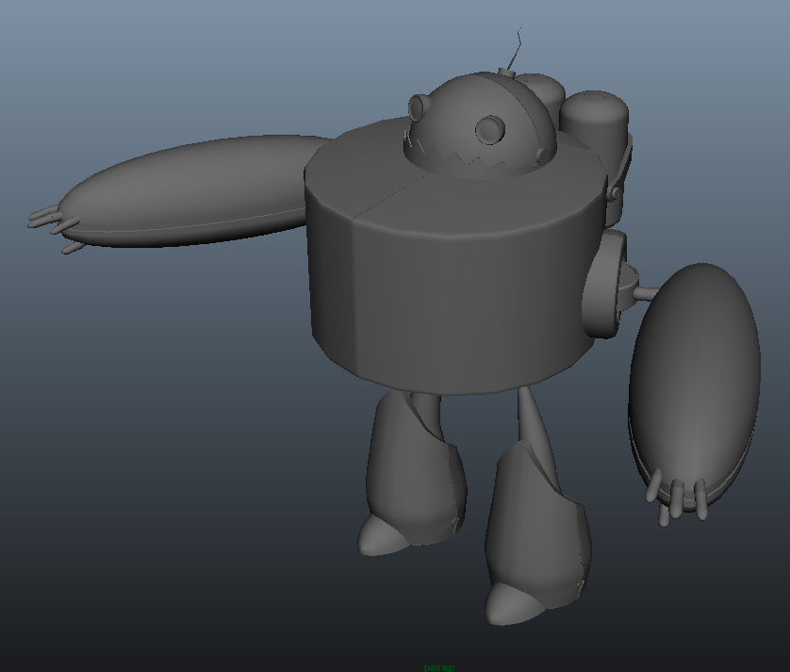Select the outstretched horizontal arm

pos(191,191)
